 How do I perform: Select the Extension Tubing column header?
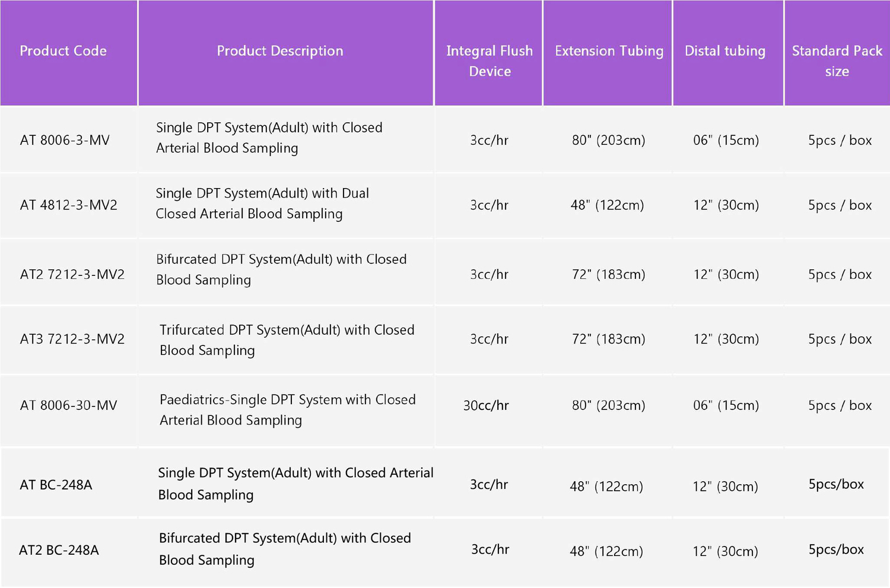(x=609, y=51)
